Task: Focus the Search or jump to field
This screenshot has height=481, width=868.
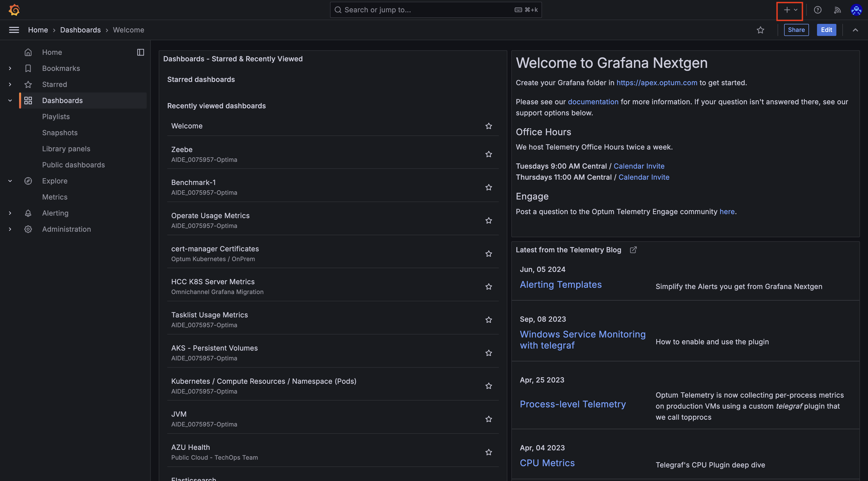Action: (x=436, y=10)
